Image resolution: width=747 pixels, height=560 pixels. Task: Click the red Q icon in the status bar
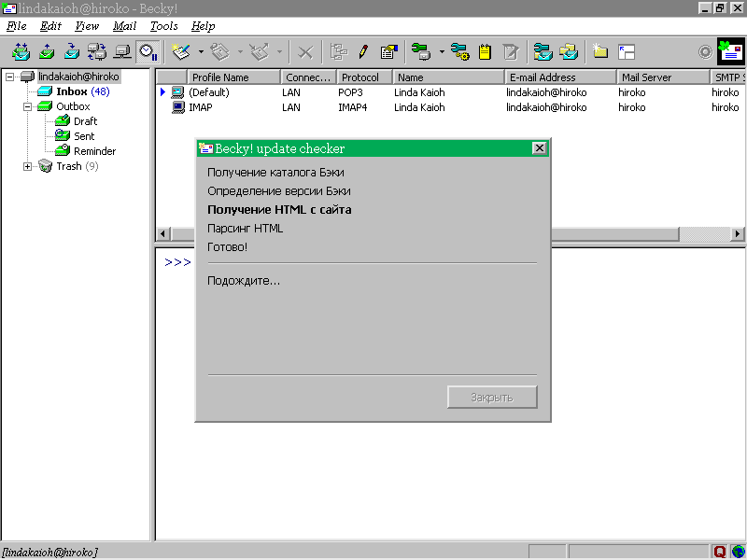pos(719,552)
